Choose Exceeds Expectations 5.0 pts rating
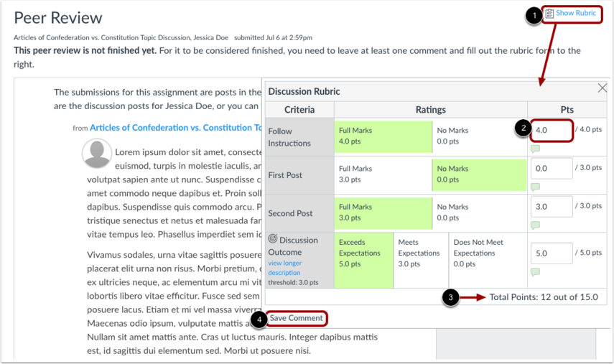 click(364, 261)
